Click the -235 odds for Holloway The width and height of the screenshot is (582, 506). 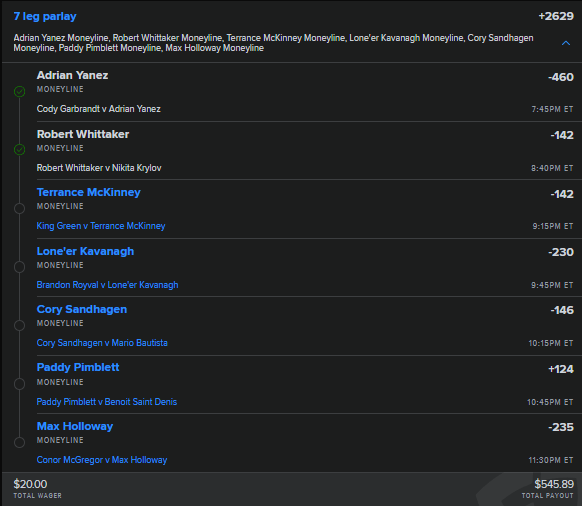pyautogui.click(x=561, y=427)
